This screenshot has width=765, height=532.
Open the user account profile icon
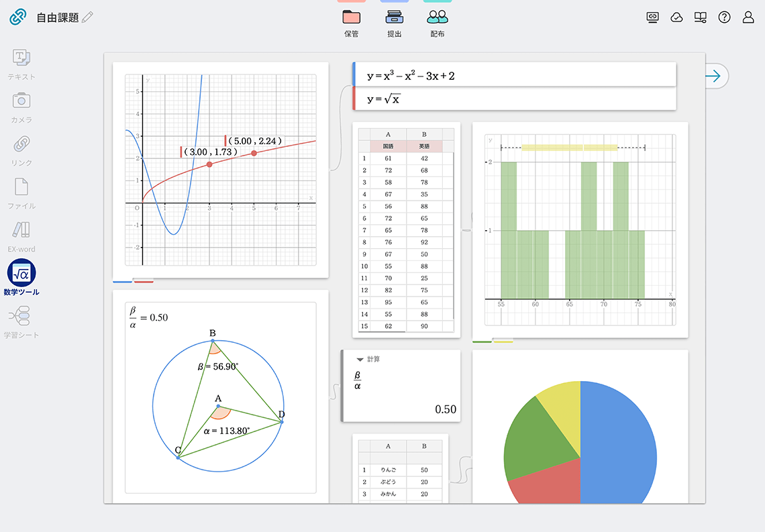(748, 18)
